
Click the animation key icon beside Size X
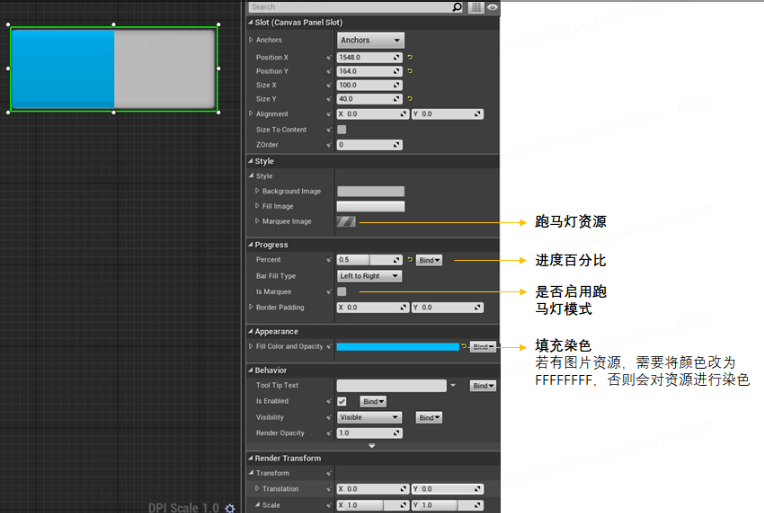tap(329, 85)
